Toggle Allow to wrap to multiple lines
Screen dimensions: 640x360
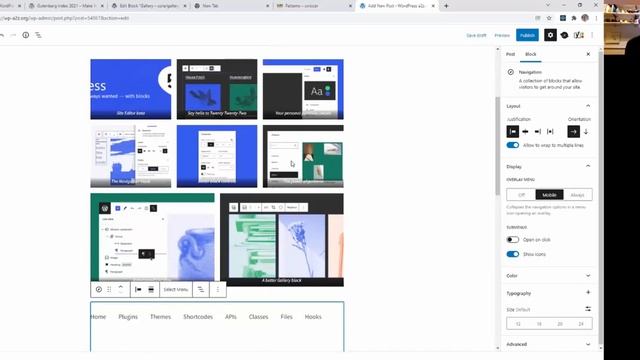tap(513, 145)
